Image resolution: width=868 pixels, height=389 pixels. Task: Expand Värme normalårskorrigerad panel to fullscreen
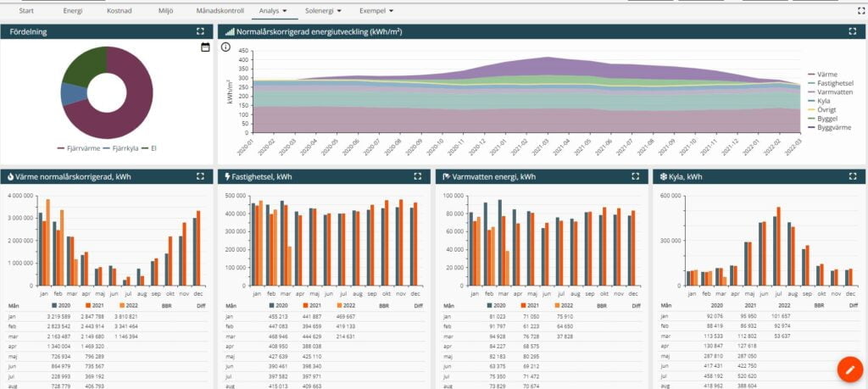pyautogui.click(x=200, y=176)
